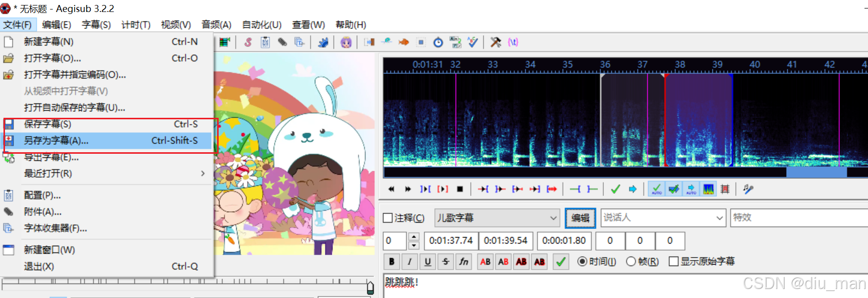Toggle underline U formatting button

(x=428, y=262)
